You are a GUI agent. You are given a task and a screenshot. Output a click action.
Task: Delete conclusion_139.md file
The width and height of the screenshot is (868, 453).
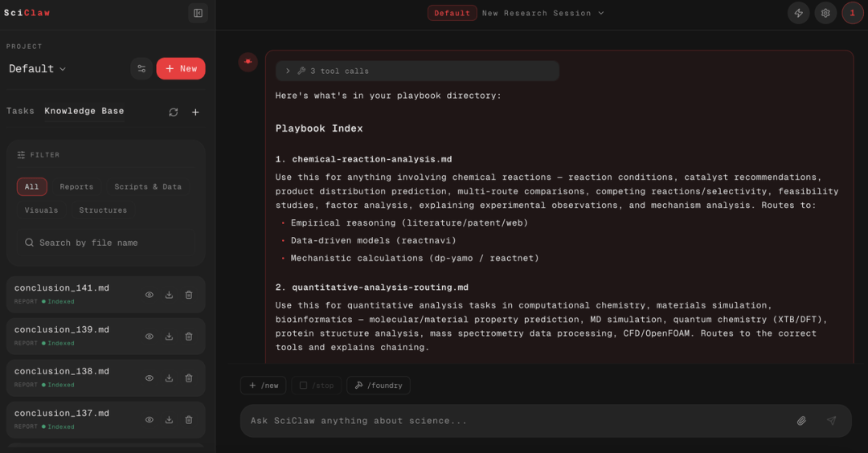189,337
